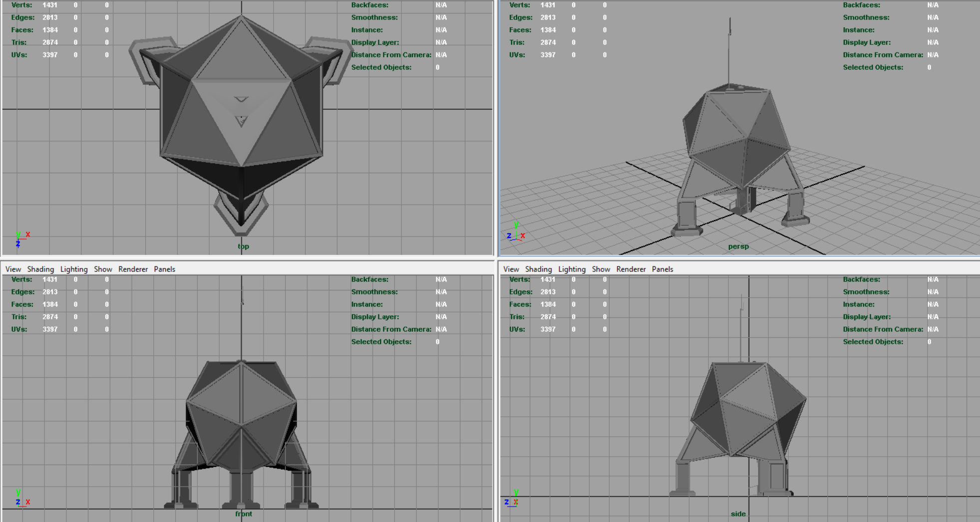Image resolution: width=980 pixels, height=522 pixels.
Task: Click 'Backfaces:' in the side viewport
Action: [862, 279]
